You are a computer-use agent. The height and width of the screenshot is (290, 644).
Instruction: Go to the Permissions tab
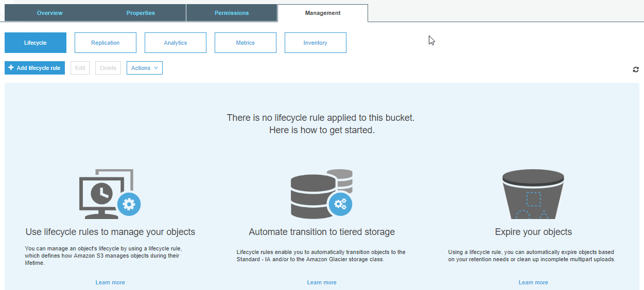point(232,13)
